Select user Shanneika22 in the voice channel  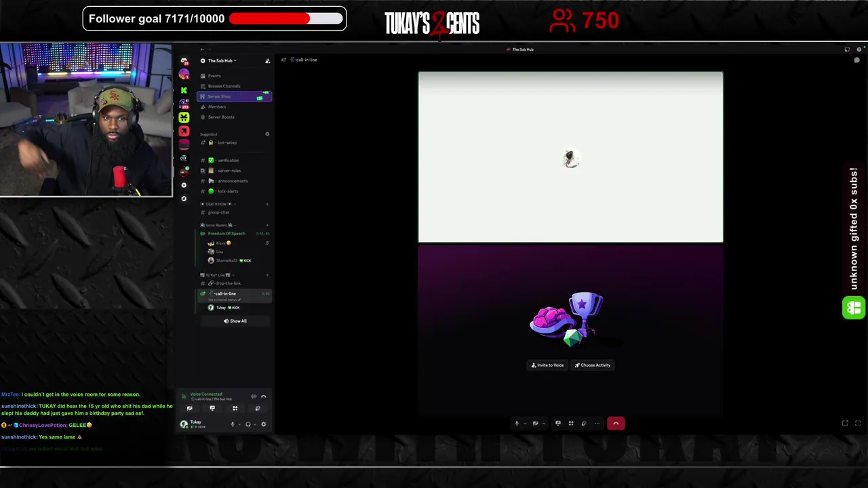coord(229,260)
